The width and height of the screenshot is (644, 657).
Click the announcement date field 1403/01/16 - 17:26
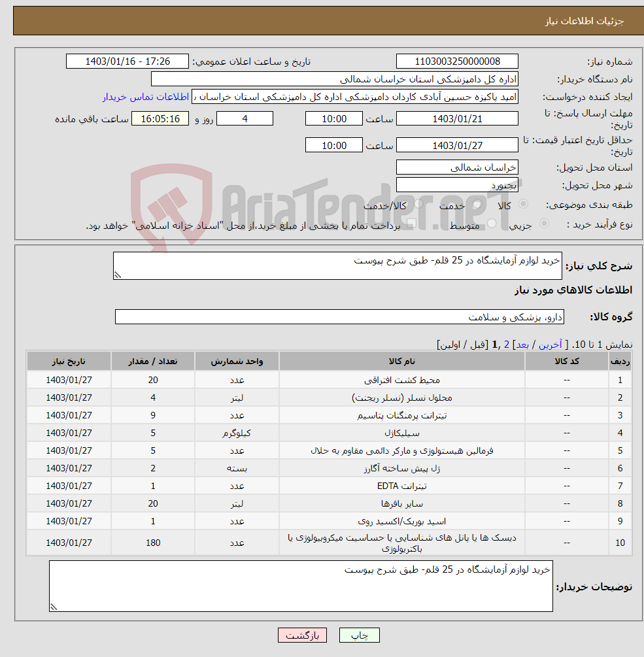127,61
